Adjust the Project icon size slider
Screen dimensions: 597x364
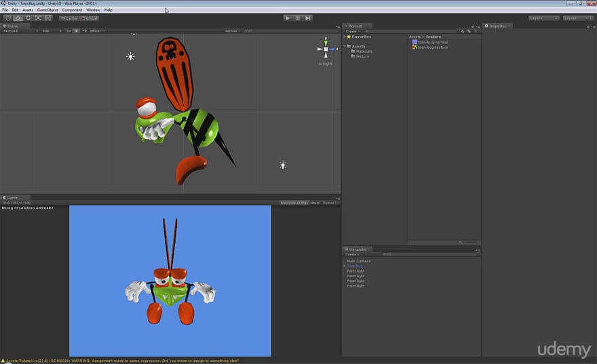pyautogui.click(x=467, y=242)
